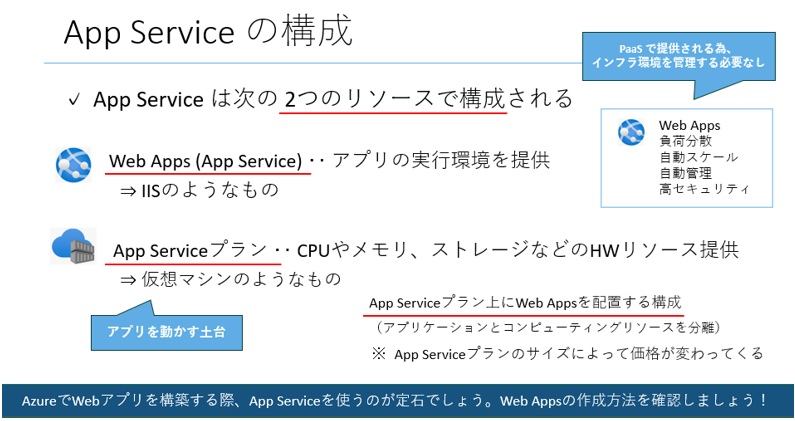Click the checkmark bullet before 'App Service は次の'
Image resolution: width=795 pixels, height=421 pixels.
[x=74, y=99]
